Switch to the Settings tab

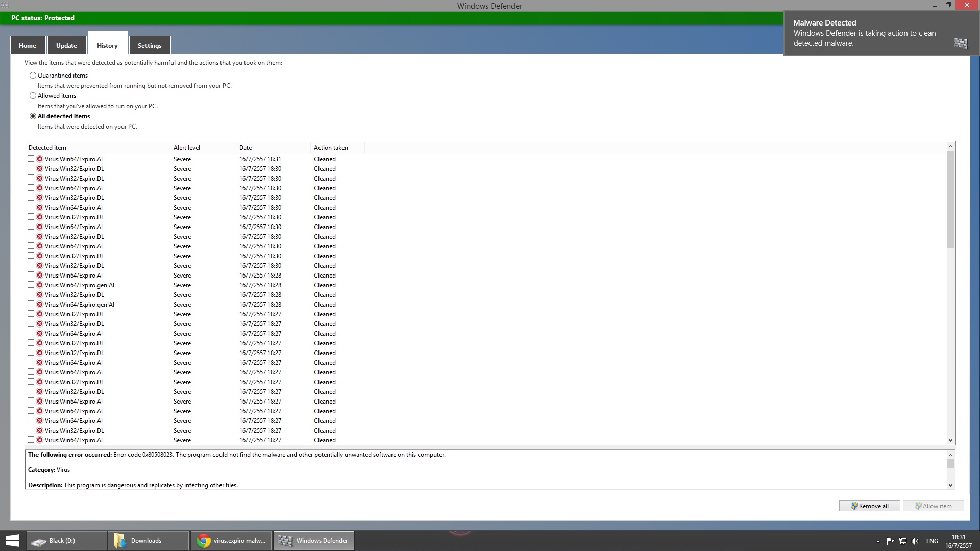pyautogui.click(x=150, y=46)
